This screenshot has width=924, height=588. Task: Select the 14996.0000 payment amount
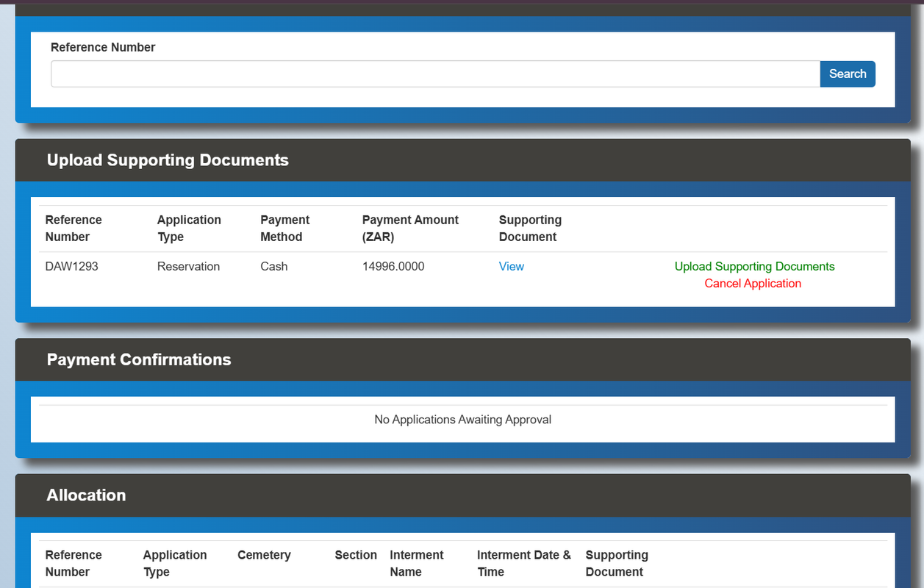click(x=393, y=266)
